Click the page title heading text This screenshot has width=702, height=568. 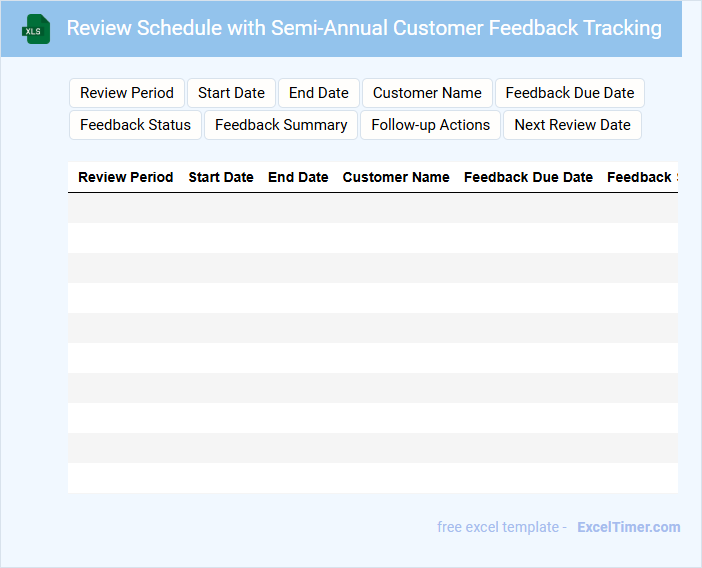(x=364, y=28)
